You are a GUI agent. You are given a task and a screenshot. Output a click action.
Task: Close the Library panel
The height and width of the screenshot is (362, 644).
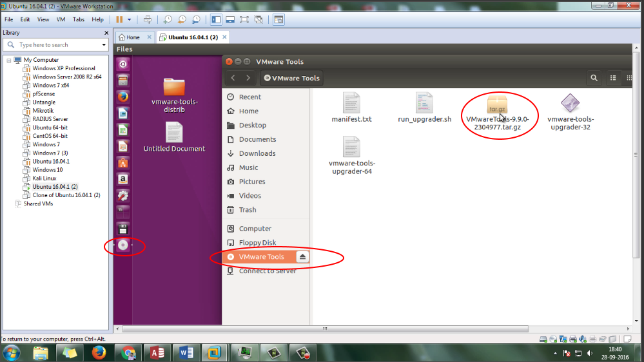[x=106, y=33]
